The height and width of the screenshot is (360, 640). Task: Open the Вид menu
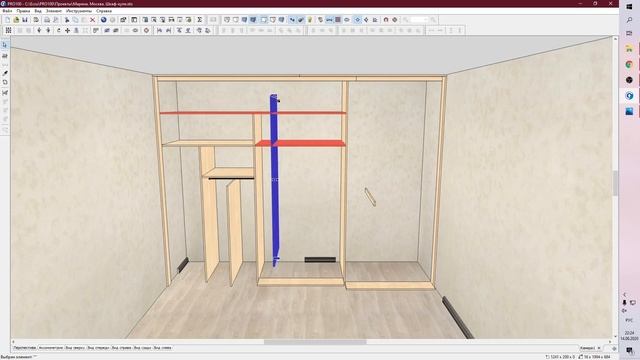coord(38,11)
